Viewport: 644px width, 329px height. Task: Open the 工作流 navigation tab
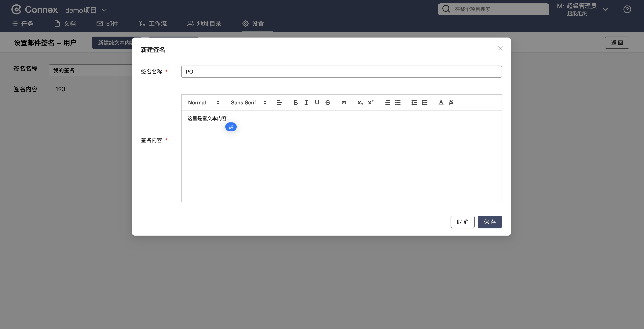click(x=153, y=23)
